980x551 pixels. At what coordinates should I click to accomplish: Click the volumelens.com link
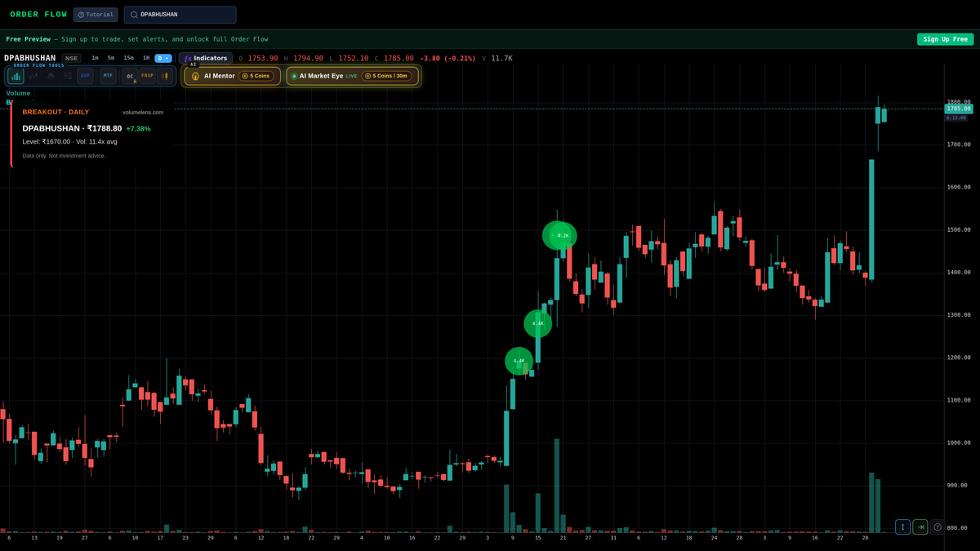pyautogui.click(x=143, y=112)
